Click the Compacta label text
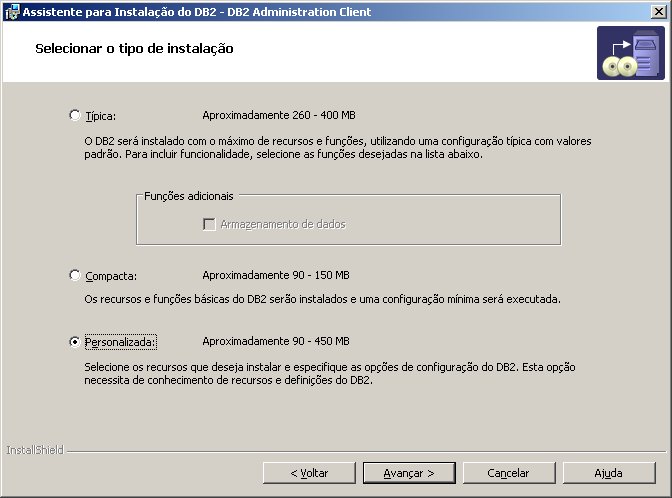 click(111, 276)
